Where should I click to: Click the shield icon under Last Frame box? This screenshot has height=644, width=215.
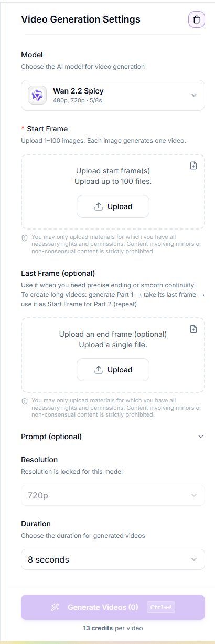25,401
